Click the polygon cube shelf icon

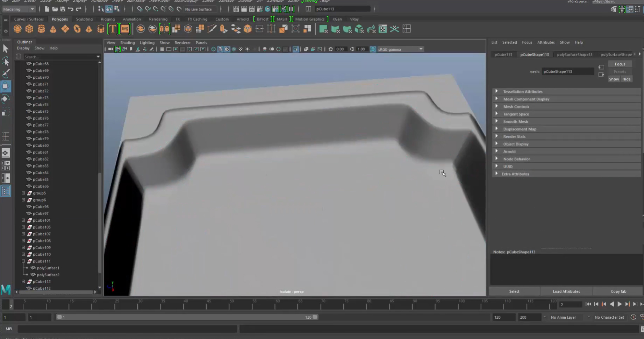coord(29,29)
